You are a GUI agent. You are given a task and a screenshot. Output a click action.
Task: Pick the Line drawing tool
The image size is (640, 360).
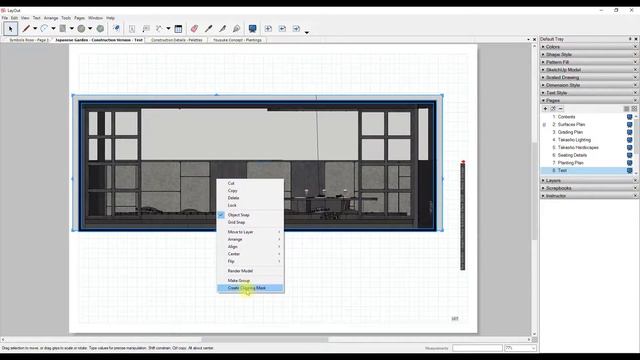[x=26, y=29]
